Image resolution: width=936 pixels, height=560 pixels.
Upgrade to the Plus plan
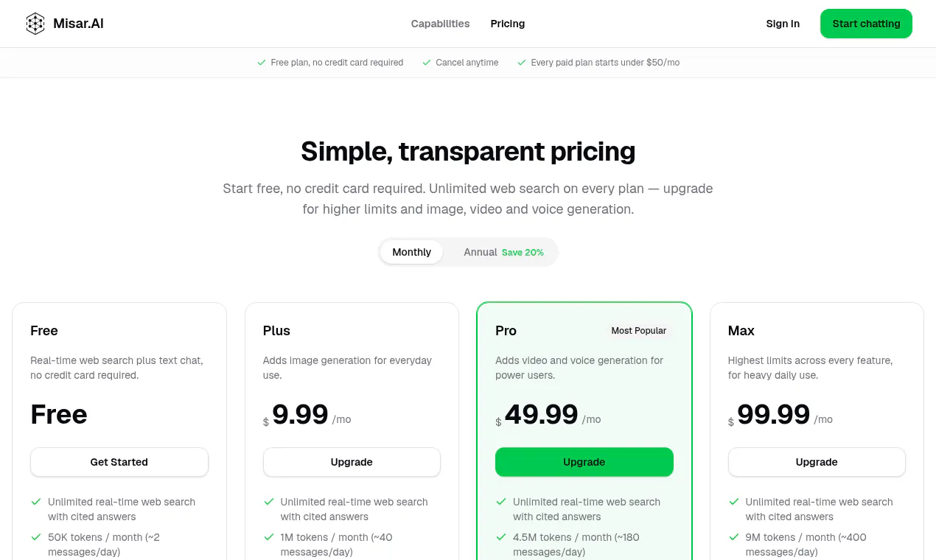(x=352, y=462)
